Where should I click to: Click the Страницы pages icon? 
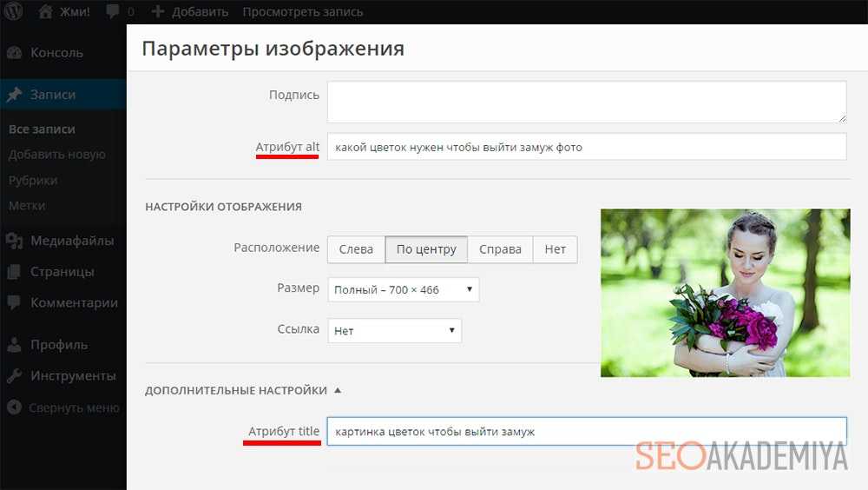click(x=15, y=272)
